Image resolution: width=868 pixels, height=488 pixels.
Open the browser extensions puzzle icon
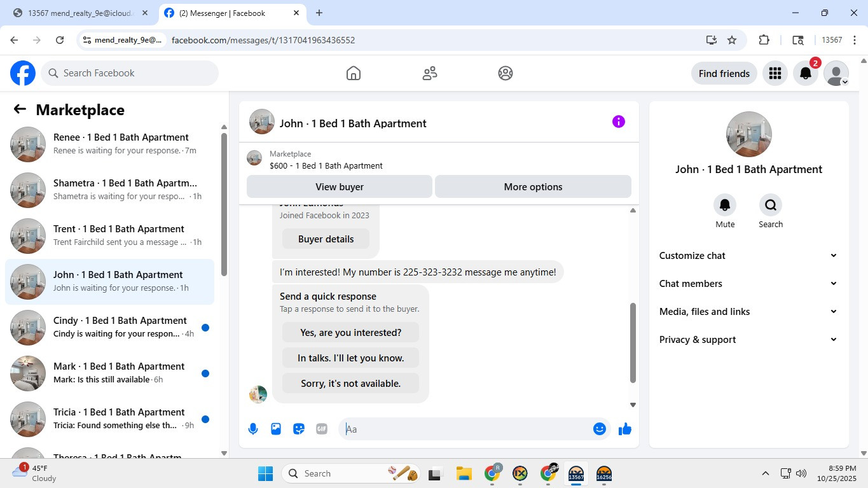(764, 40)
